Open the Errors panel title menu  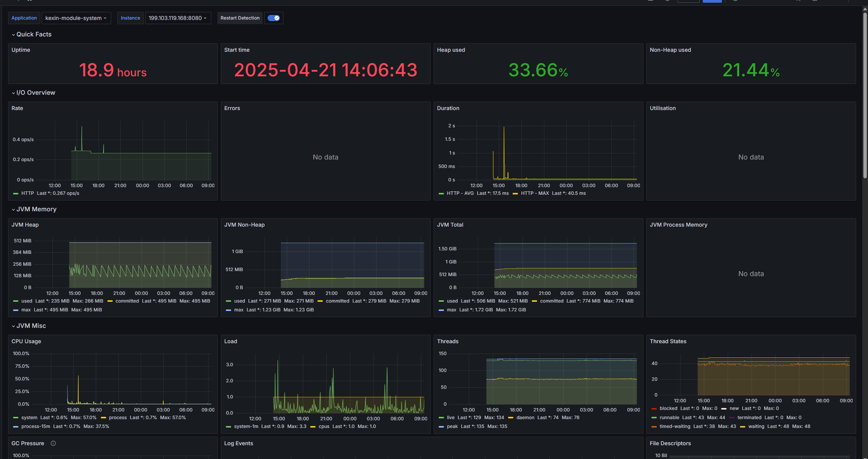coord(232,108)
